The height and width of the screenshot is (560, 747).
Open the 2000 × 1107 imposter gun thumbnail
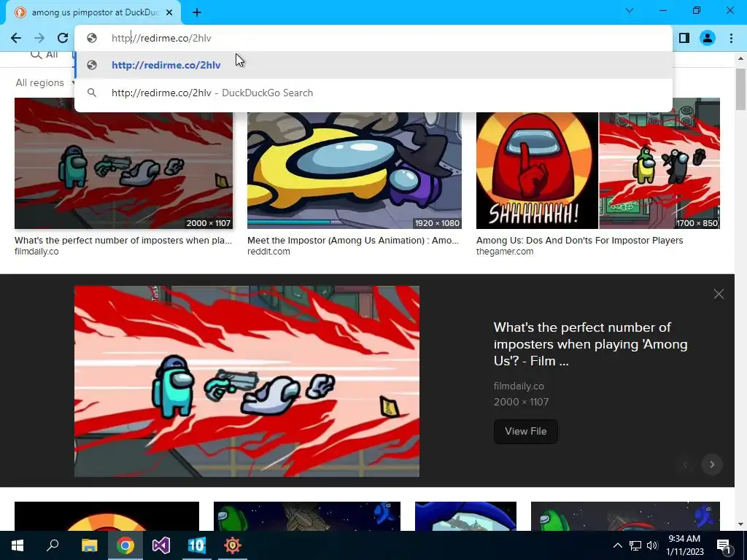tap(124, 171)
